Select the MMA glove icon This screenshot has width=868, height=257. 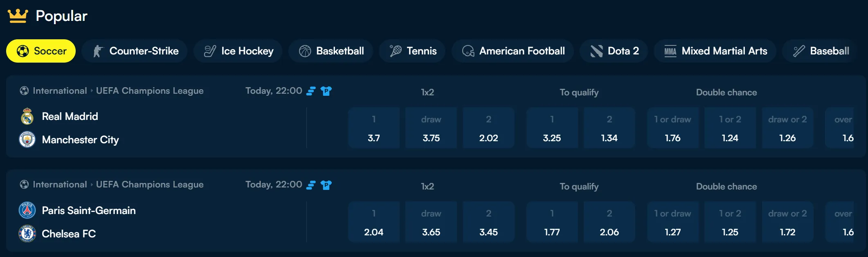pos(669,51)
